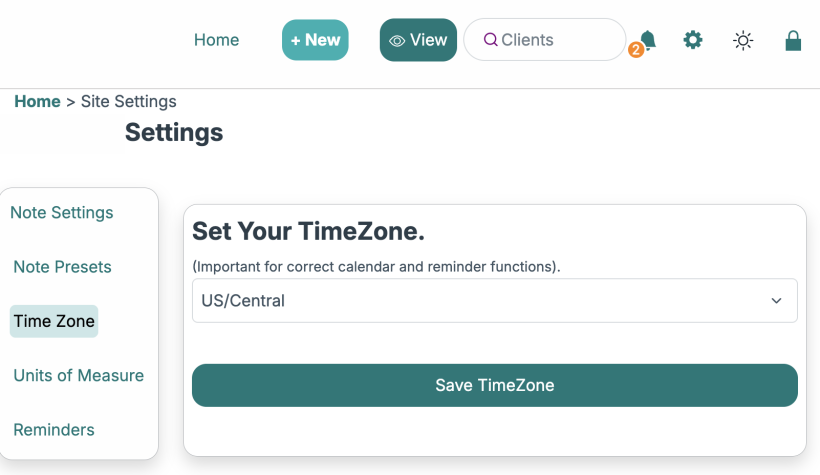Image resolution: width=820 pixels, height=475 pixels.
Task: Click the orange notification count badge
Action: click(636, 50)
